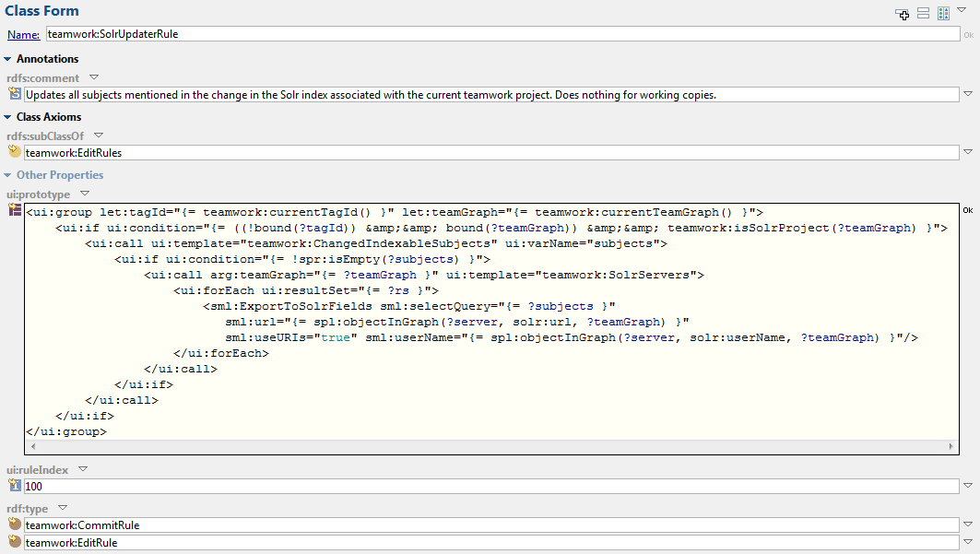
Task: Open the ui:prototype property menu arrow
Action: (85, 194)
